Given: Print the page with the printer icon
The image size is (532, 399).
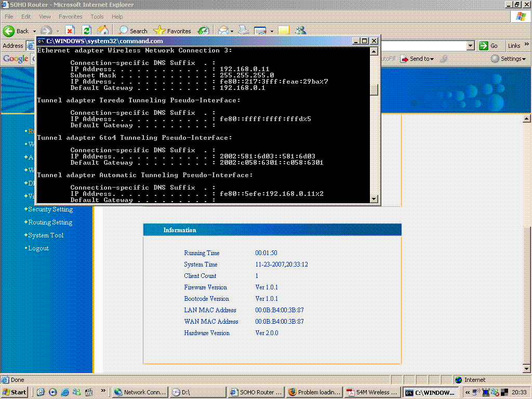Looking at the screenshot, I should (x=243, y=31).
